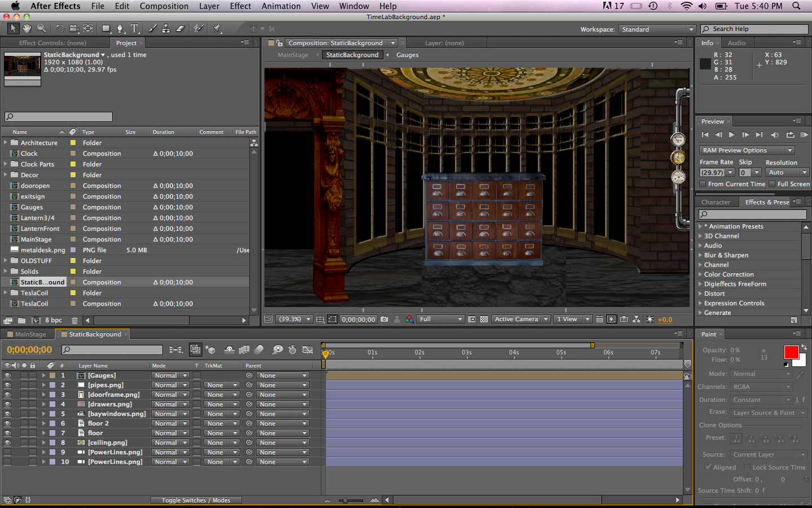Click the Graph Editor icon in the timeline
812x508 pixels.
tap(307, 350)
